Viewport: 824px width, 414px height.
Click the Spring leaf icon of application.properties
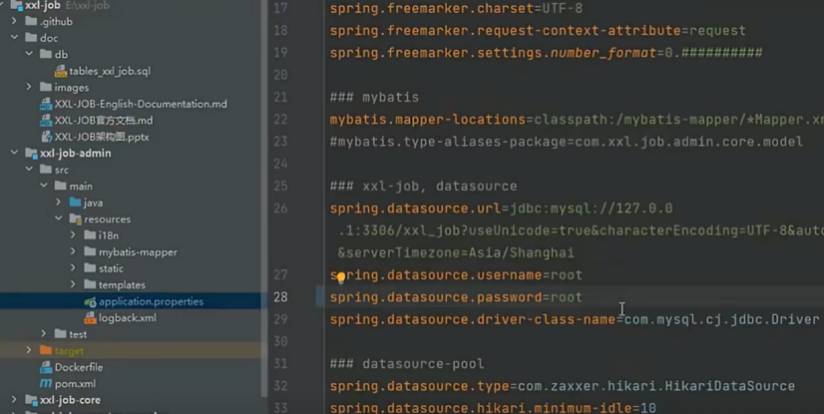90,302
